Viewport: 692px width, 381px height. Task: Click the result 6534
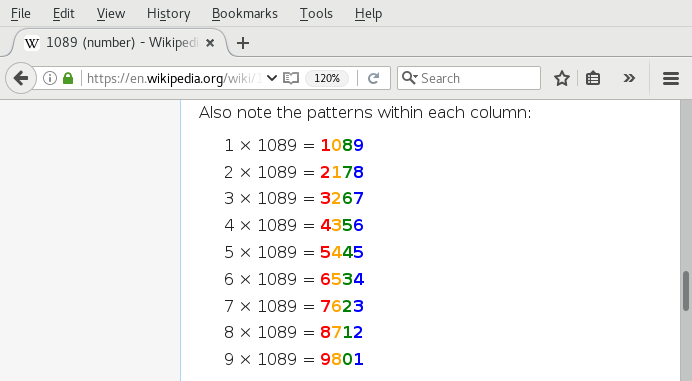tap(342, 279)
